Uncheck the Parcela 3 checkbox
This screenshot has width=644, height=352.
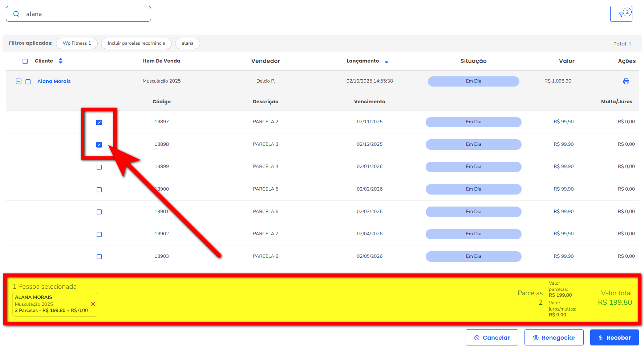pyautogui.click(x=99, y=145)
